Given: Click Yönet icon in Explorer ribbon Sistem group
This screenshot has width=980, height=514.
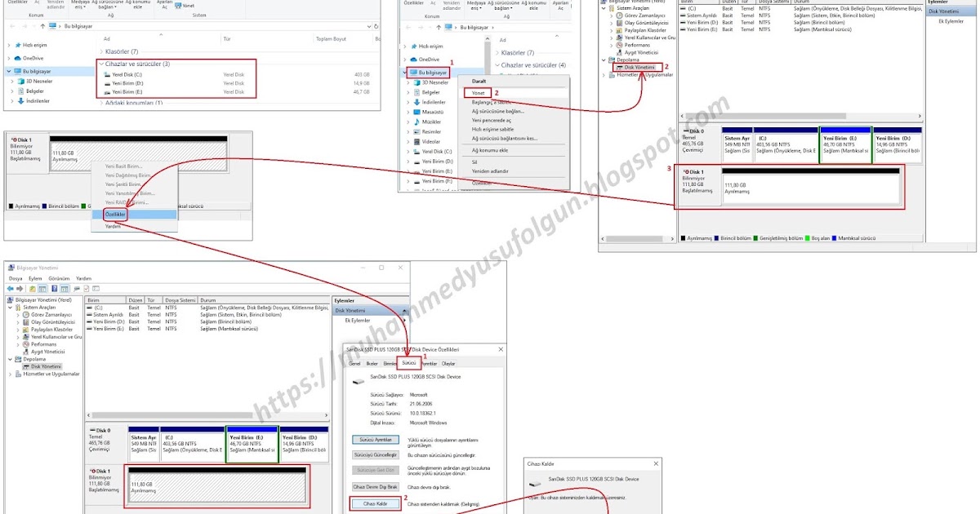Looking at the screenshot, I should tap(180, 4).
